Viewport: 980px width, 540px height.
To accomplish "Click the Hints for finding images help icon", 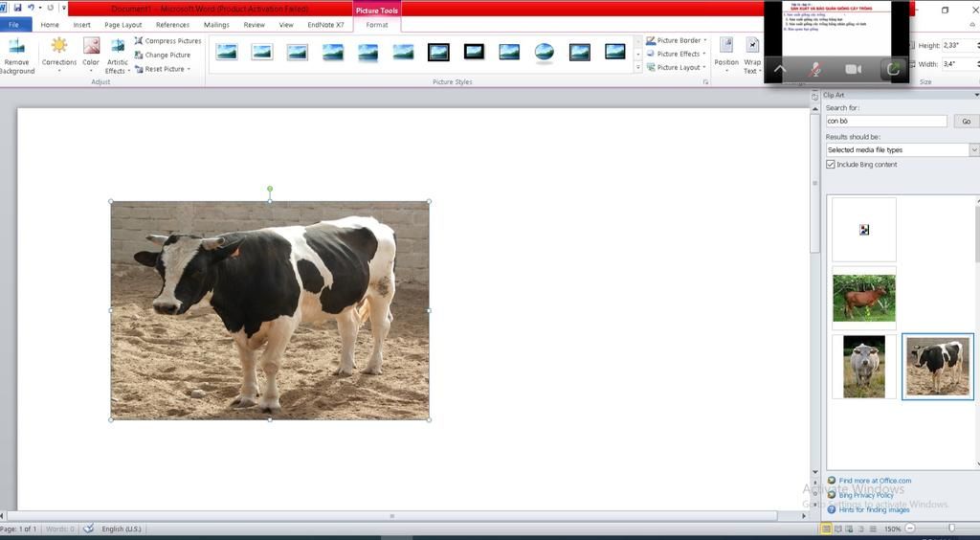I will pyautogui.click(x=832, y=510).
